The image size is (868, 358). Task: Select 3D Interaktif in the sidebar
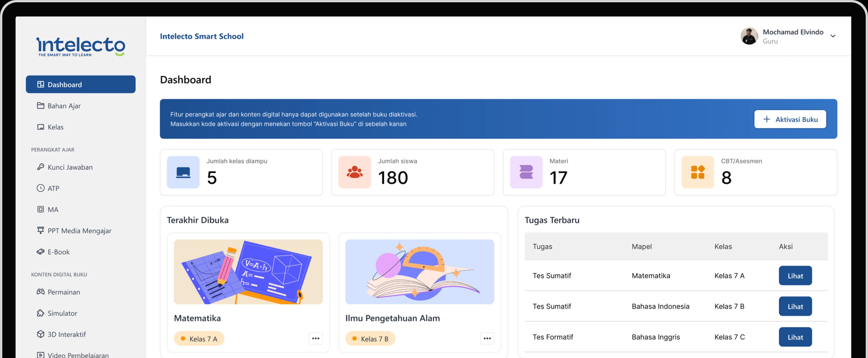pos(81,335)
